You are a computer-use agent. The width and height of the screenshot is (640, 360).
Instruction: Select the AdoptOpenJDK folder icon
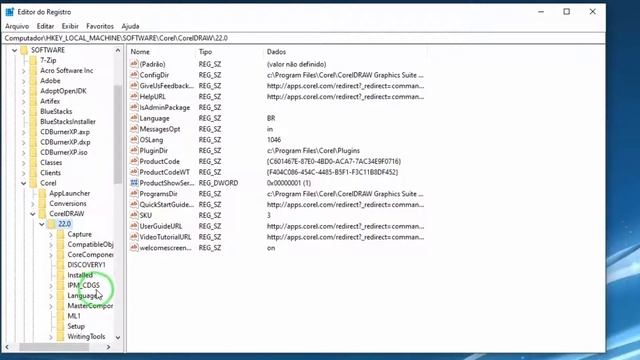[33, 91]
